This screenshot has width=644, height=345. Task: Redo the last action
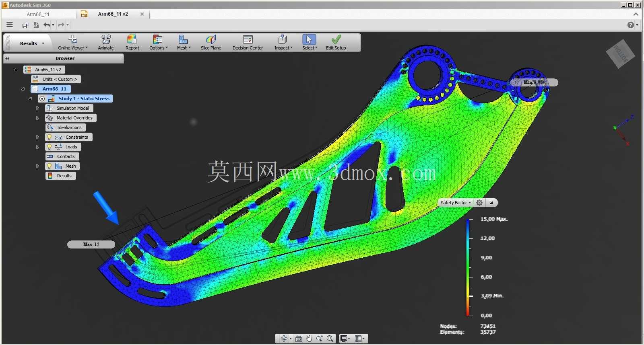tap(61, 25)
